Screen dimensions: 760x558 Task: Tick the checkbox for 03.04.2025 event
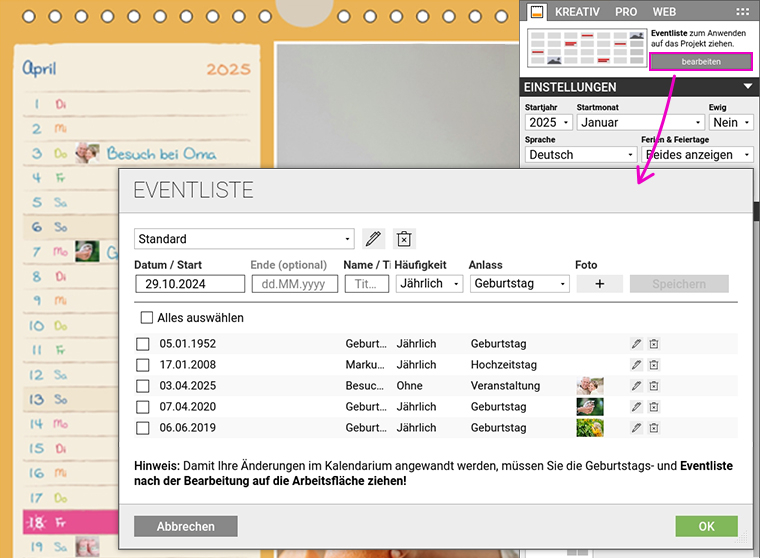click(143, 386)
